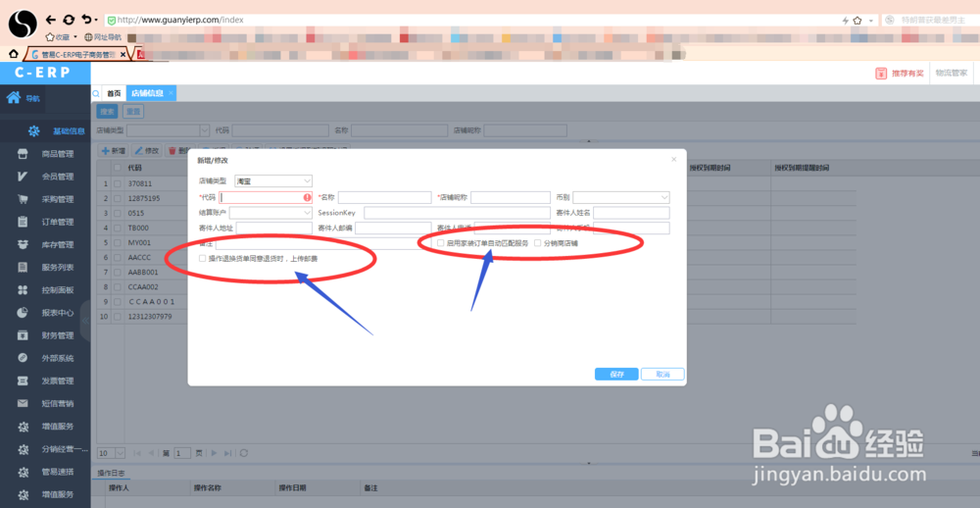This screenshot has width=980, height=508.
Task: Open 管易速搭 sidebar menu
Action: pyautogui.click(x=58, y=472)
